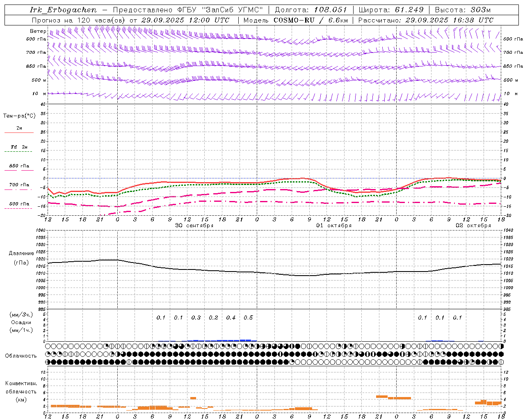The width and height of the screenshot is (525, 420).
Task: Click the computed time 16:38 UTC
Action: point(474,20)
